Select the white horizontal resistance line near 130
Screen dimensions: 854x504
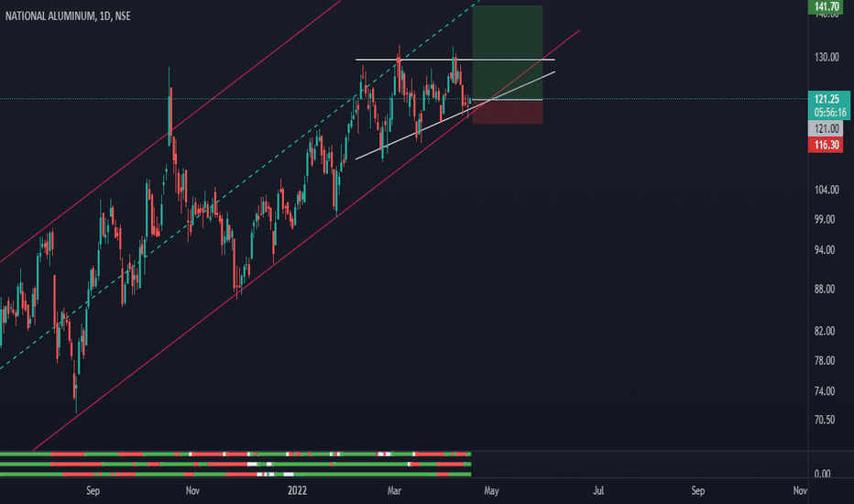click(x=455, y=60)
